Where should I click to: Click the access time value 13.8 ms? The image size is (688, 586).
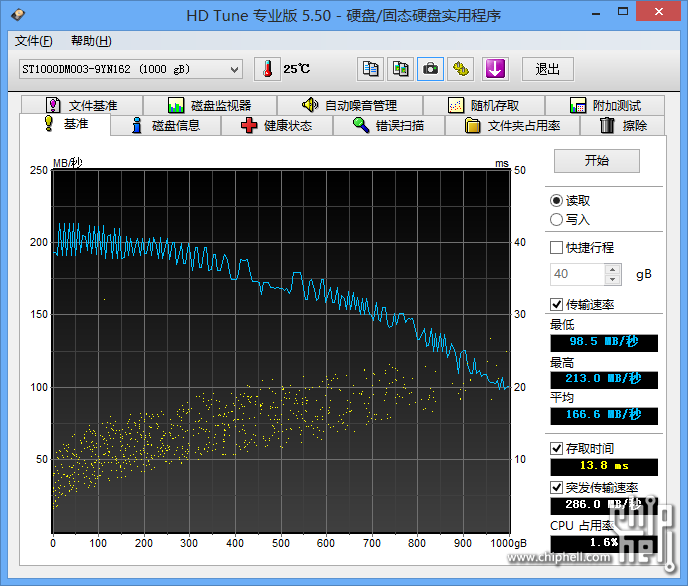click(604, 467)
